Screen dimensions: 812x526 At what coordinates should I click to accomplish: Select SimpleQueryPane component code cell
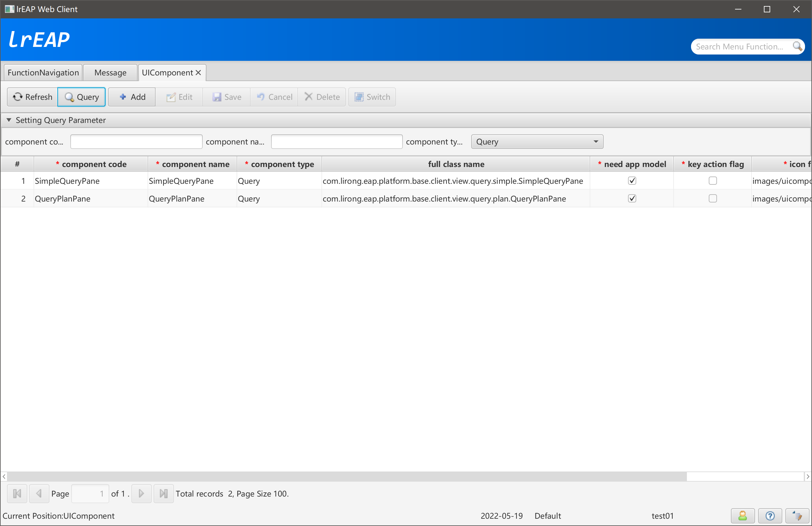click(x=91, y=181)
